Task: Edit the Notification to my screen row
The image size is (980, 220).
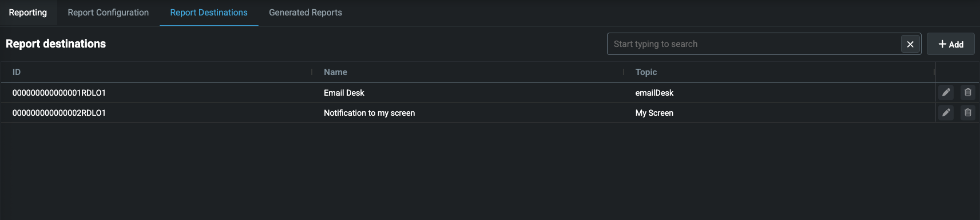Action: tap(946, 112)
